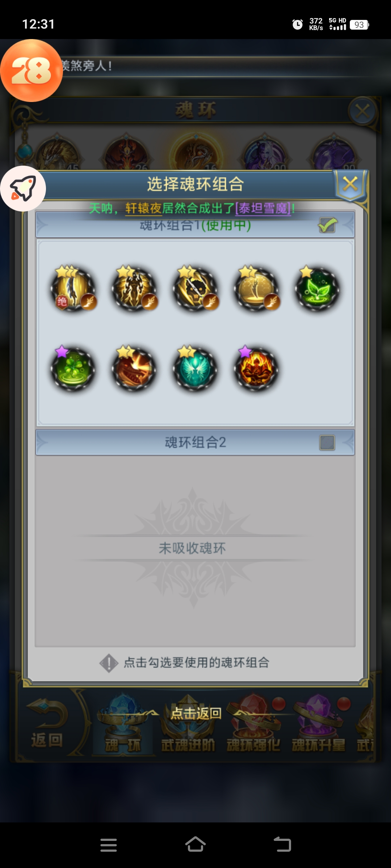
Task: Select the red dragon soul ring icon
Action: pyautogui.click(x=135, y=369)
